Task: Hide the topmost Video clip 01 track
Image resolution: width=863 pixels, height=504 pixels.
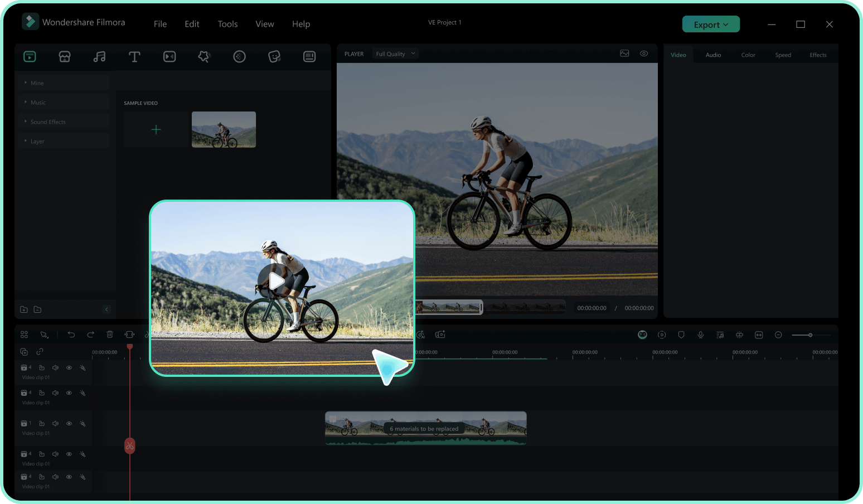Action: [x=69, y=368]
